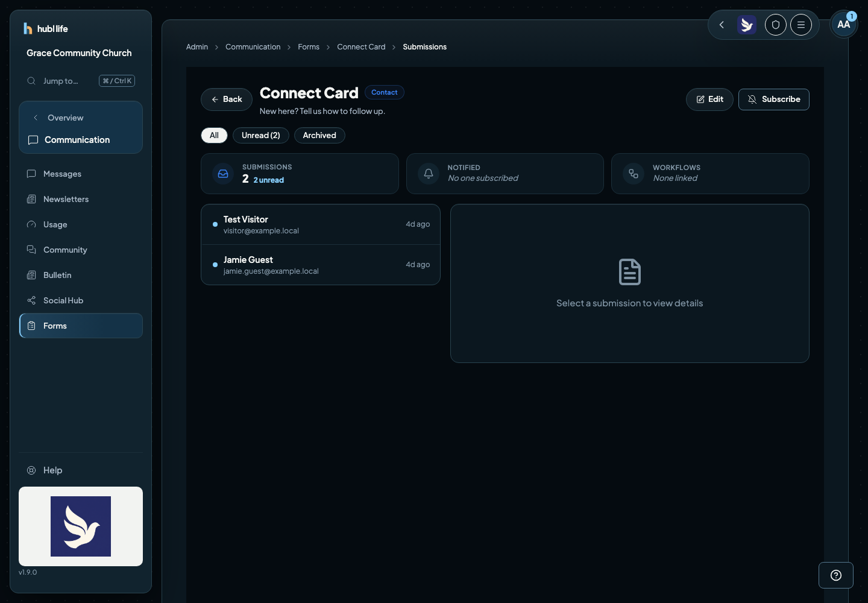Click the hubl life logo icon
The width and height of the screenshot is (868, 603).
(28, 28)
